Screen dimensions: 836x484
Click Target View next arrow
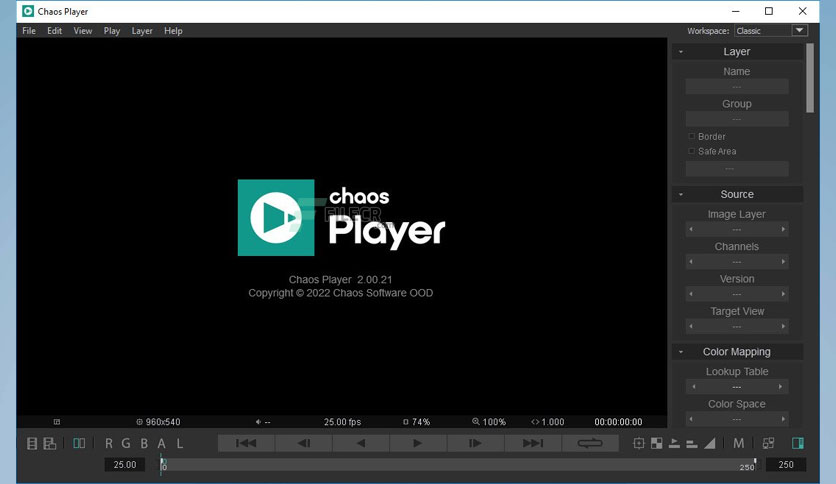[x=783, y=326]
